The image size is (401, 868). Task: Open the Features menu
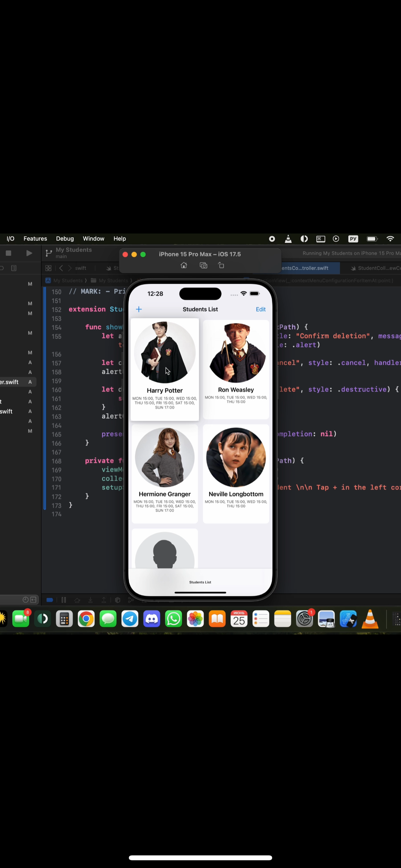point(35,239)
